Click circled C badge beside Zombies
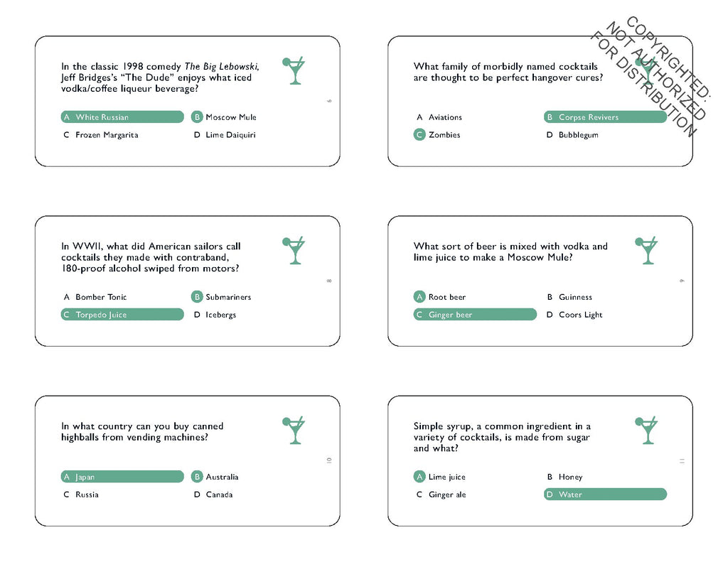728x562 pixels. (419, 134)
